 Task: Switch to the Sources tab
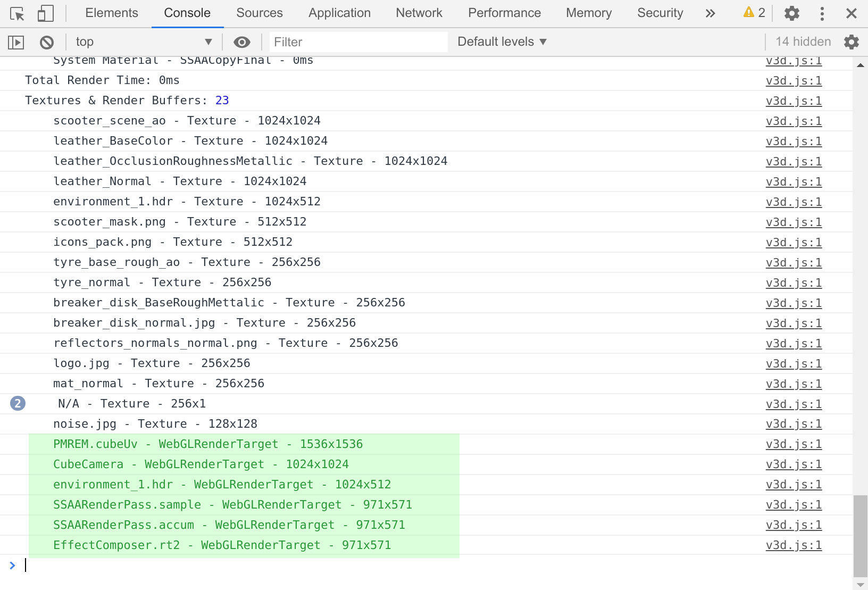click(260, 13)
